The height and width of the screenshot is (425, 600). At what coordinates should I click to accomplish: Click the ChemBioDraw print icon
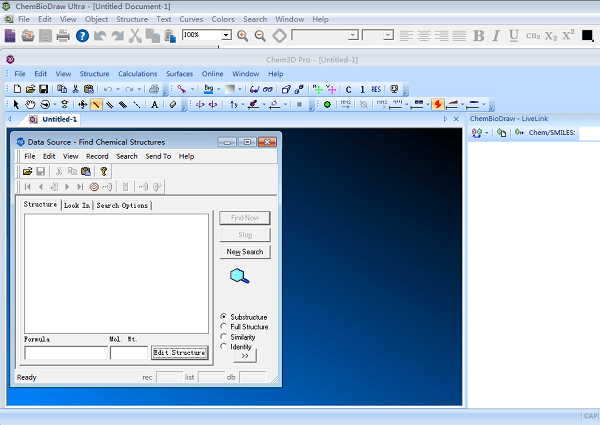tap(63, 36)
